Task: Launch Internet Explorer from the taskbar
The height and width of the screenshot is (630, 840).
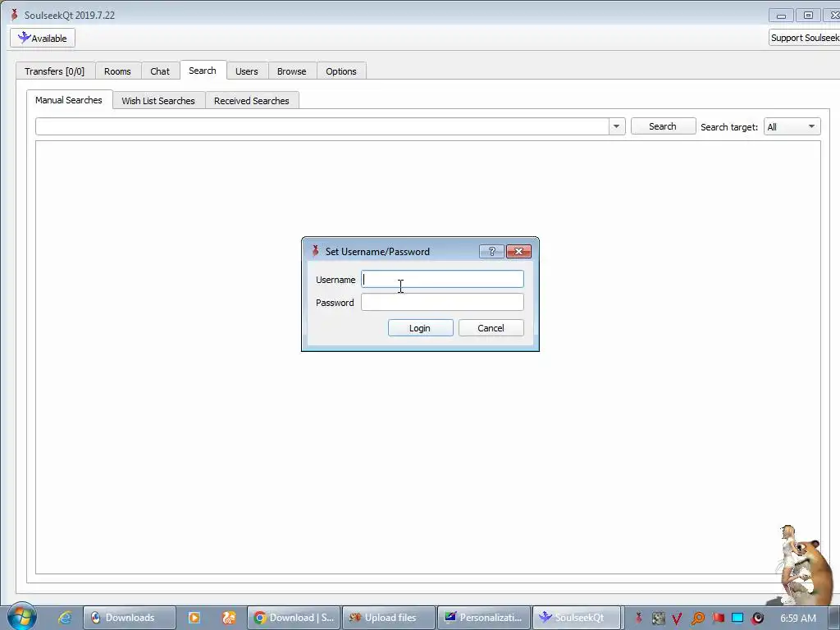Action: click(x=65, y=618)
